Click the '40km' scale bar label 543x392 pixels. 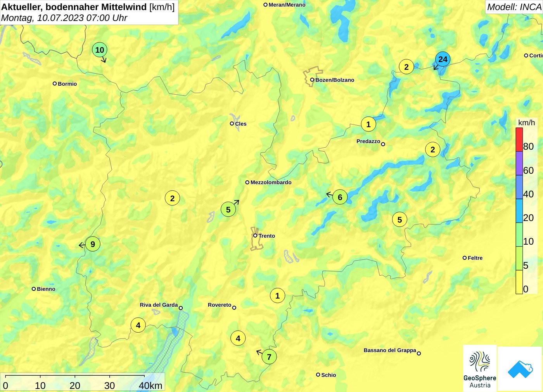[x=150, y=385]
